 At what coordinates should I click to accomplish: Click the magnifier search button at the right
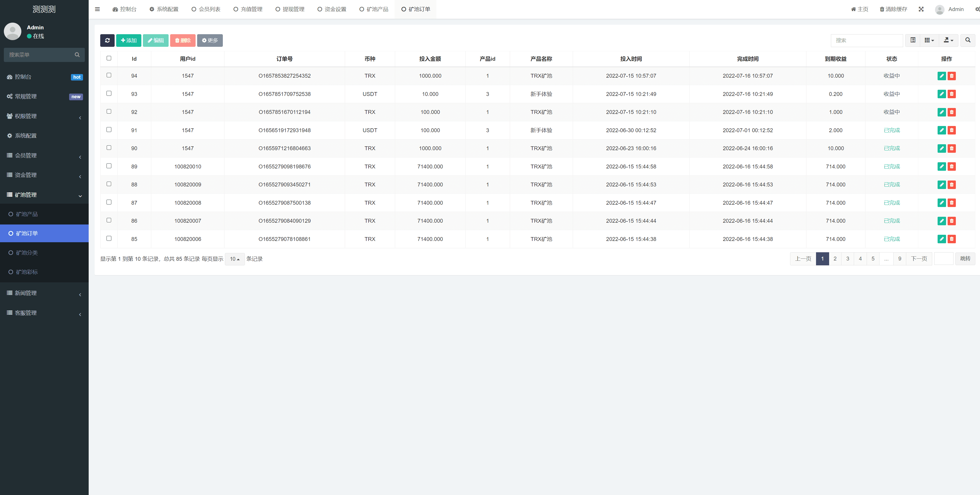click(x=967, y=40)
